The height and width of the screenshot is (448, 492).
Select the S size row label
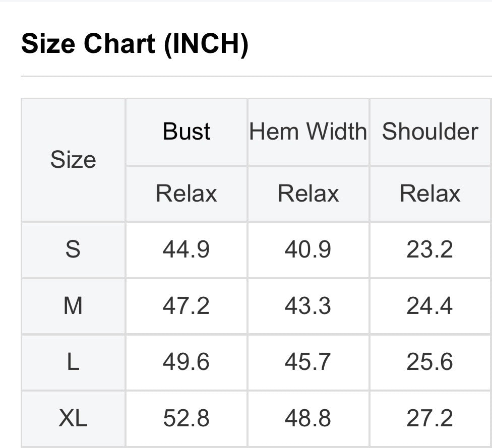73,249
